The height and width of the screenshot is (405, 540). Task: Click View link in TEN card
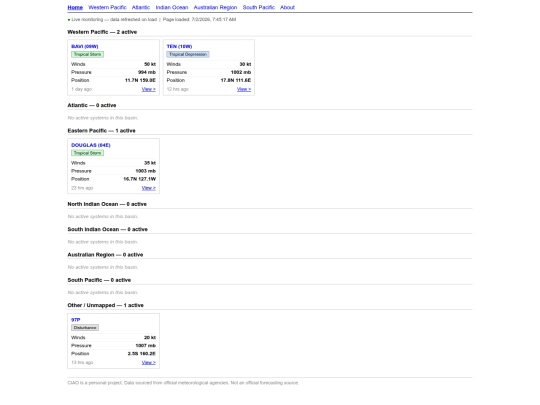(244, 89)
